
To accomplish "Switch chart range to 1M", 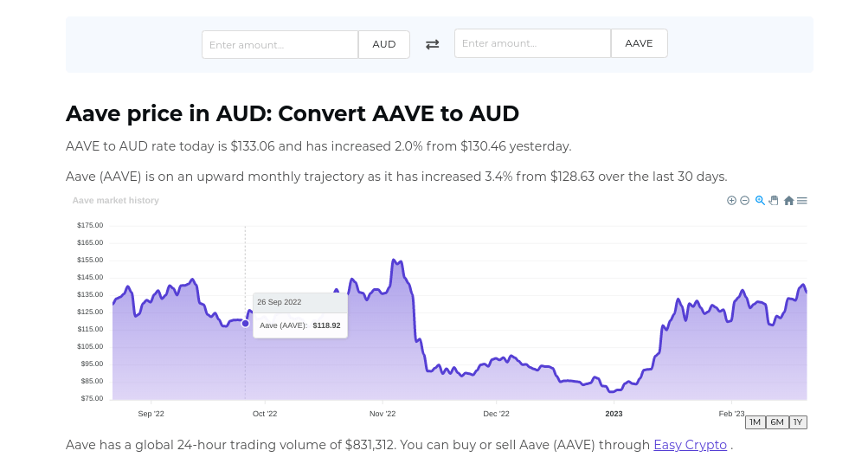I will click(x=755, y=422).
